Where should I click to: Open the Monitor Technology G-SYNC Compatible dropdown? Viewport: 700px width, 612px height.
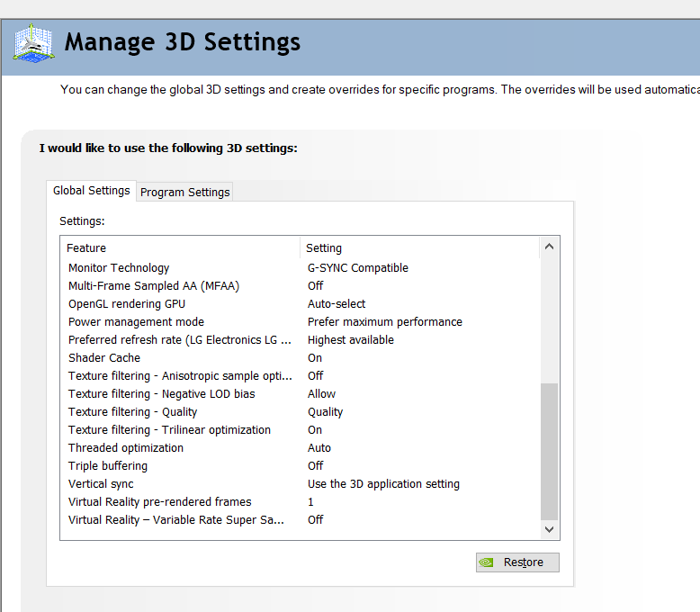click(x=358, y=268)
